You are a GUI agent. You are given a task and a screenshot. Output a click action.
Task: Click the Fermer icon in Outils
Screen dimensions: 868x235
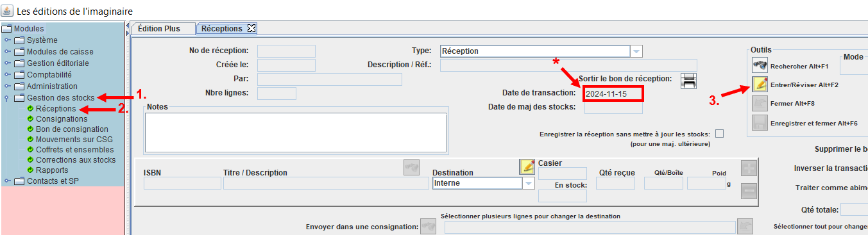[x=760, y=102]
